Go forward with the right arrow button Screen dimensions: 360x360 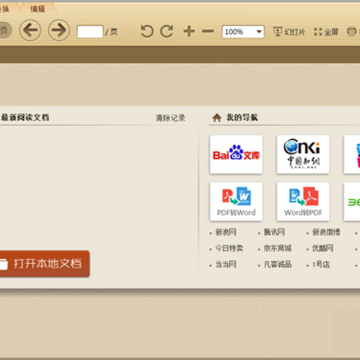59,31
